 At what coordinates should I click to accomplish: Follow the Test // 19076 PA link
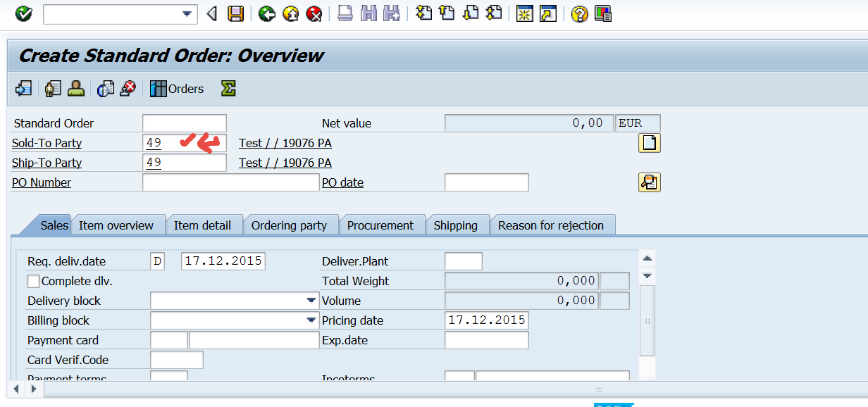tap(285, 142)
